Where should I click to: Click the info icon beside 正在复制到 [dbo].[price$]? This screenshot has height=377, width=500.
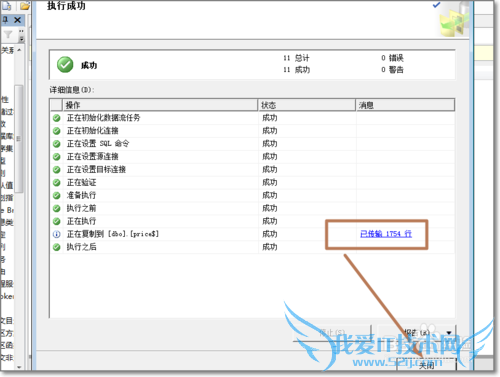coord(57,234)
